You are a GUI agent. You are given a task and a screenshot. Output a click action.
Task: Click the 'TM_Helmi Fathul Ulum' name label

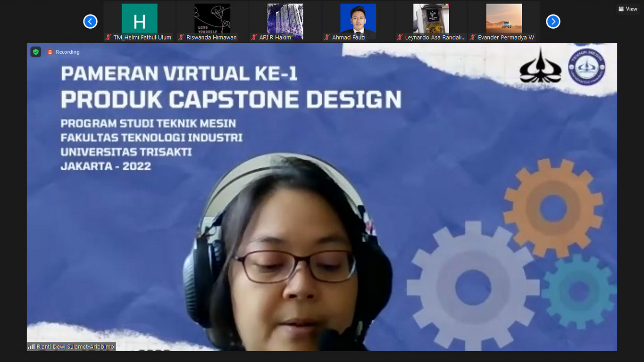click(x=142, y=37)
